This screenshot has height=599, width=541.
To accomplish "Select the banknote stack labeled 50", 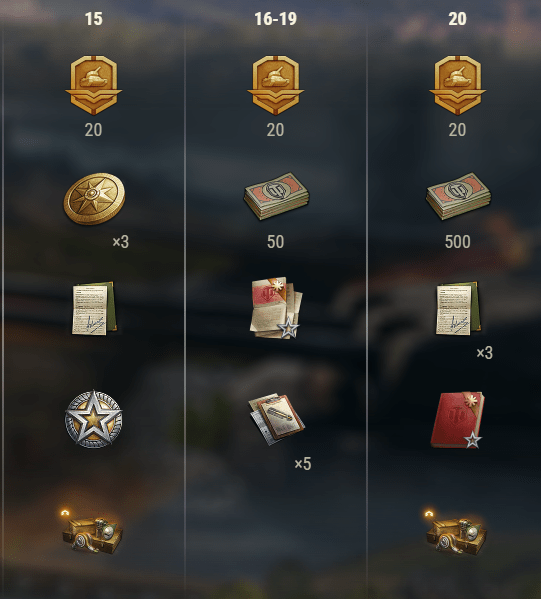I will click(x=276, y=196).
